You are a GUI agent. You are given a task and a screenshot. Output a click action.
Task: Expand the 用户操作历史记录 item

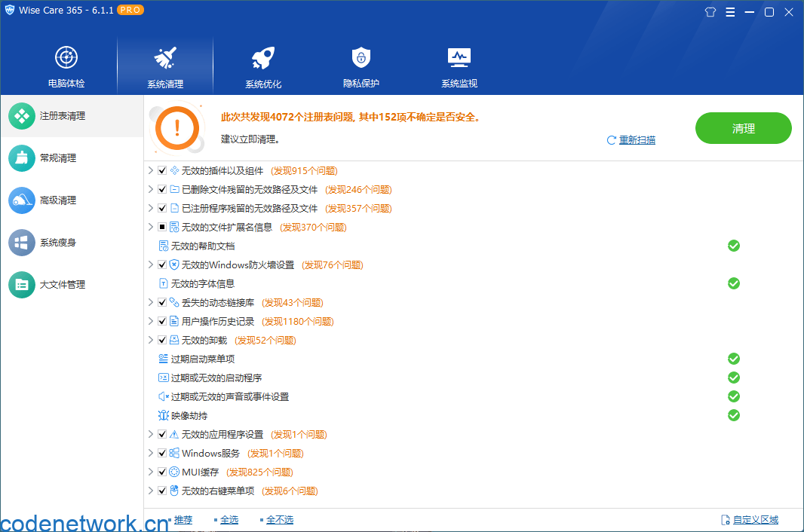pyautogui.click(x=150, y=321)
